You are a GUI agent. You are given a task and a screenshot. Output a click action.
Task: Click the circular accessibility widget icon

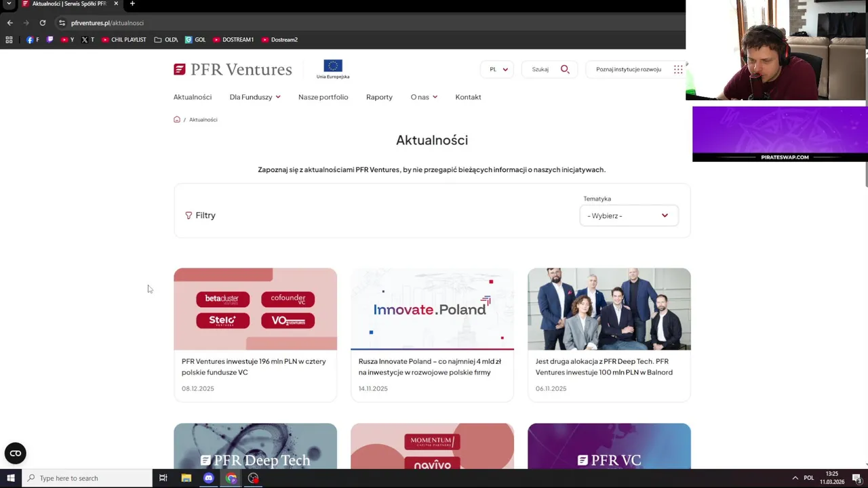(16, 453)
